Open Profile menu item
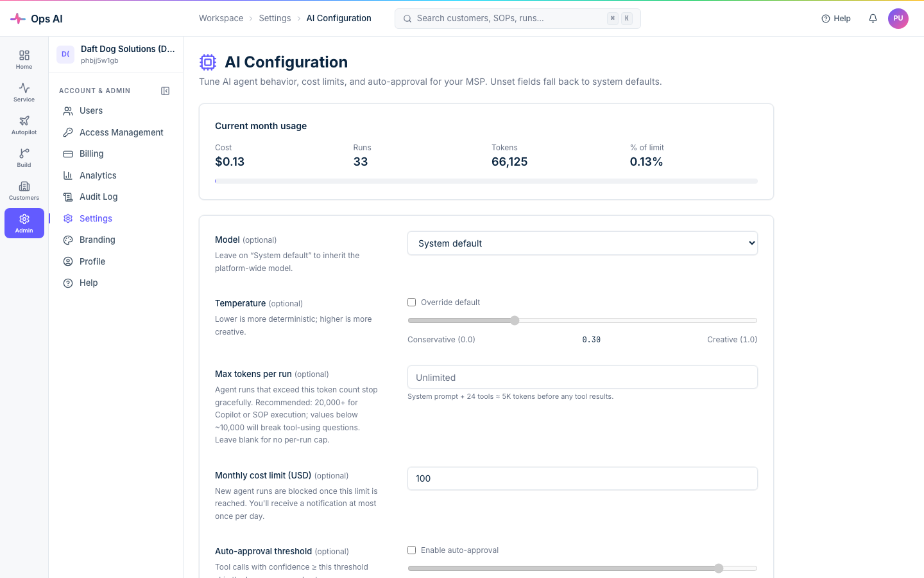This screenshot has width=924, height=578. point(116,261)
